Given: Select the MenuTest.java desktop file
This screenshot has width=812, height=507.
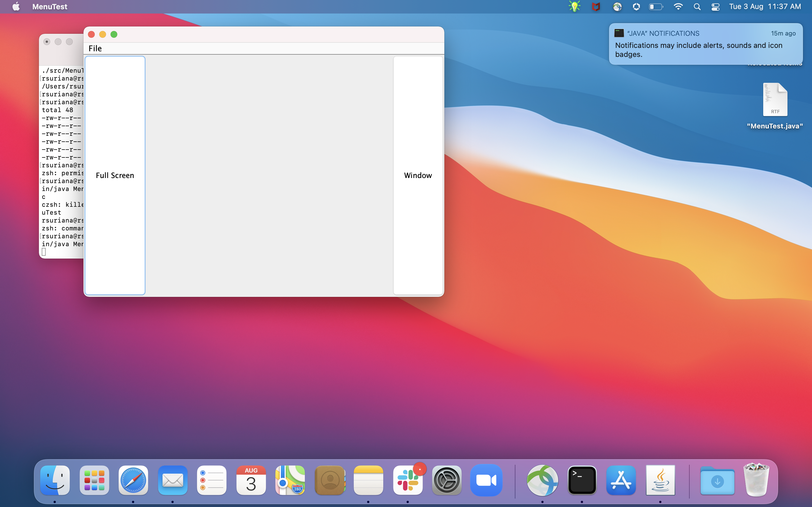Looking at the screenshot, I should click(775, 100).
